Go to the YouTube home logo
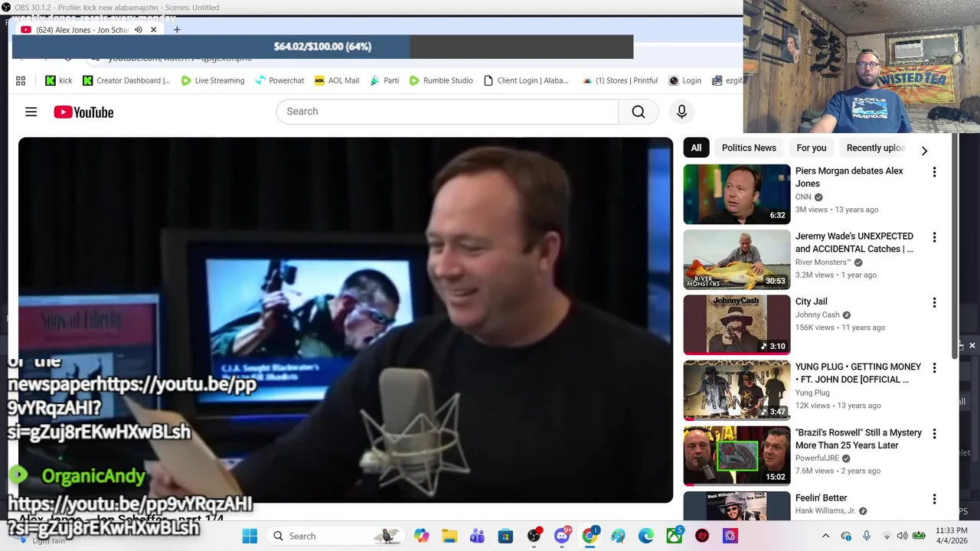 click(x=83, y=112)
